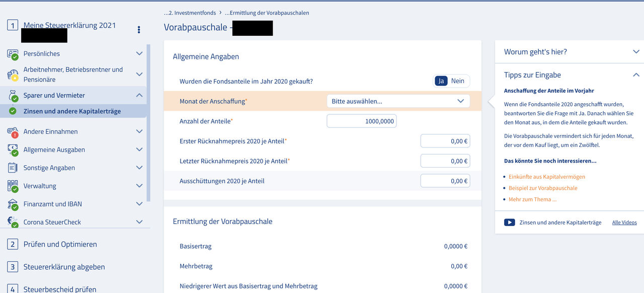Image resolution: width=644 pixels, height=293 pixels.
Task: Click the Persönliches section icon
Action: tap(13, 54)
